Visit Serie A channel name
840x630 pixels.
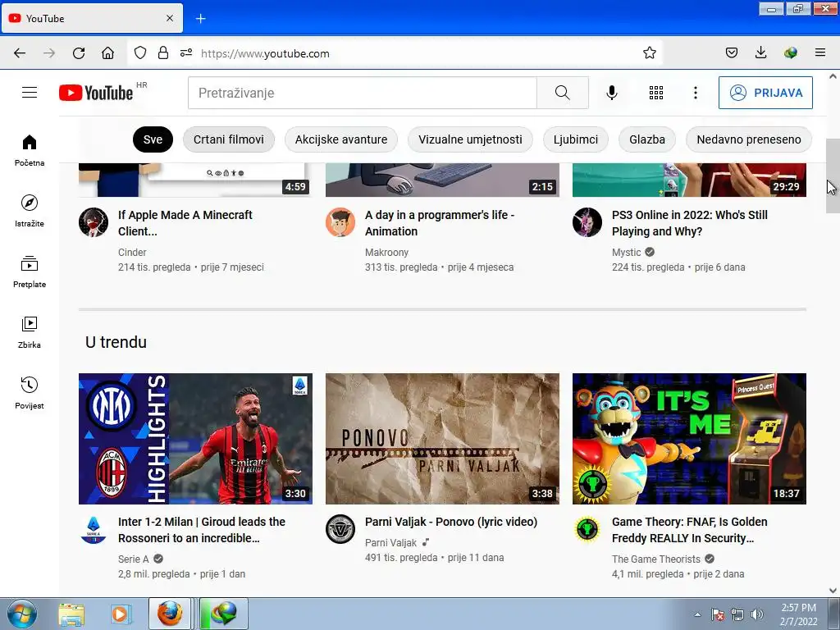(134, 559)
